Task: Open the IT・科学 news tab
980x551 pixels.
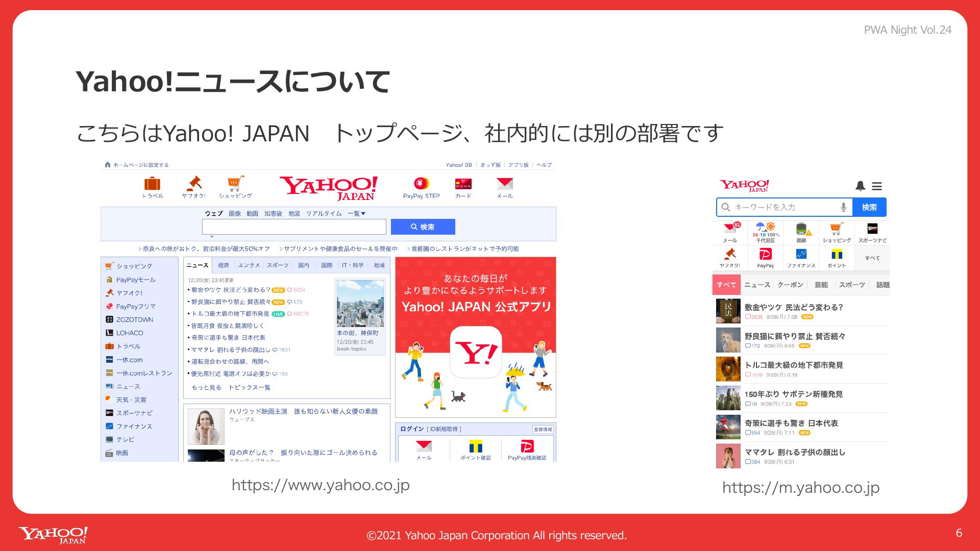Action: 353,265
